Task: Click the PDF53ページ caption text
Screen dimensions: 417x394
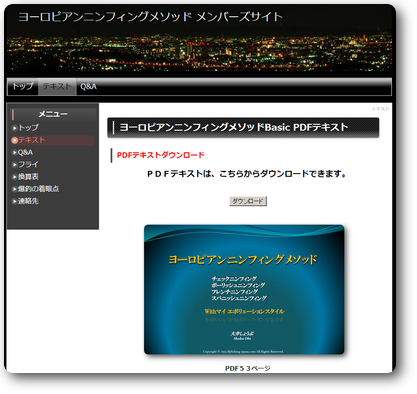Action: click(x=248, y=368)
